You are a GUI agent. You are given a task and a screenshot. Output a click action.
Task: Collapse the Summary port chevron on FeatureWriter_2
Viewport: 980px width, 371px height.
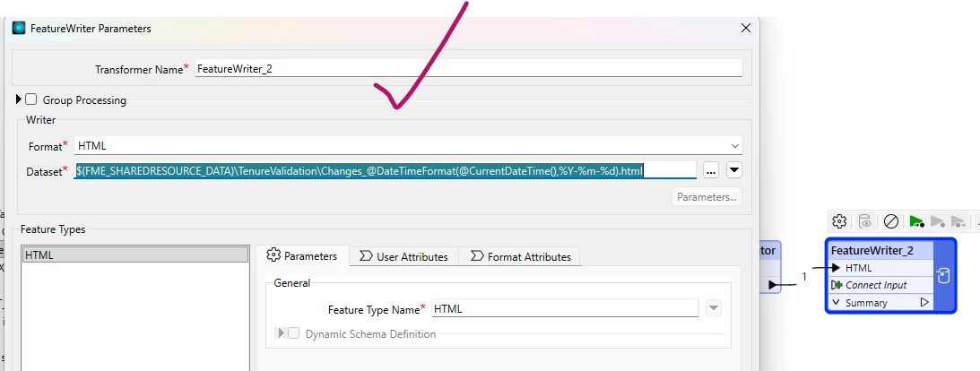[x=837, y=302]
